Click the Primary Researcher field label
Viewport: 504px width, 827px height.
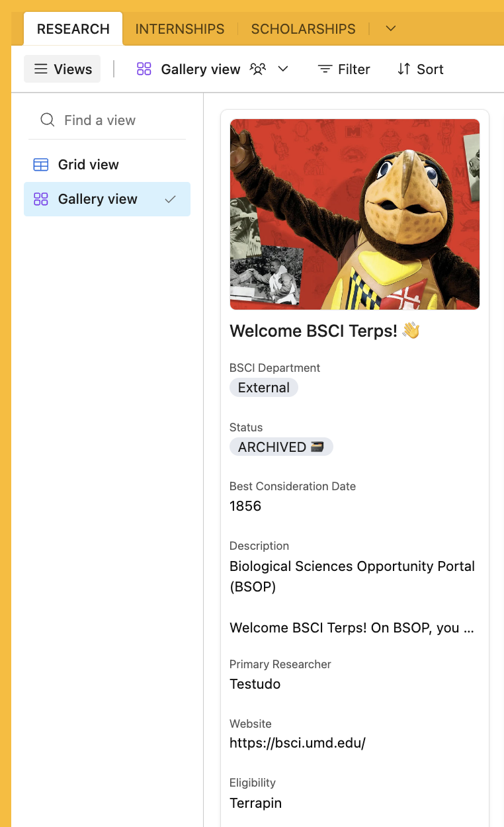[x=280, y=664]
